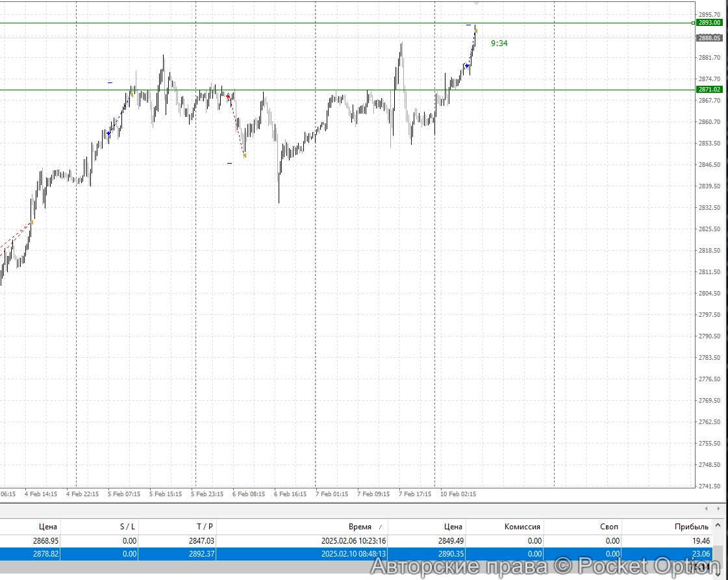Click the orange entry marker near 4 Feb 14:15
Viewport: 728px width, 580px height.
pyautogui.click(x=31, y=222)
